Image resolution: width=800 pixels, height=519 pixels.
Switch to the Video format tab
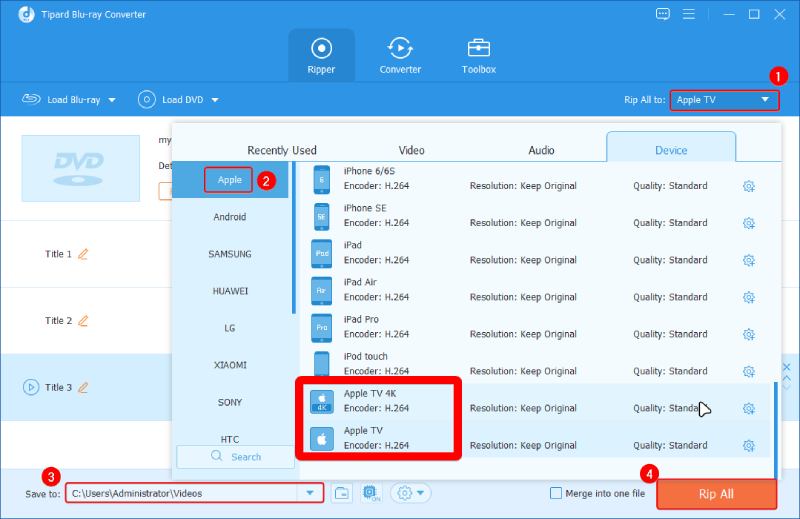pyautogui.click(x=411, y=150)
